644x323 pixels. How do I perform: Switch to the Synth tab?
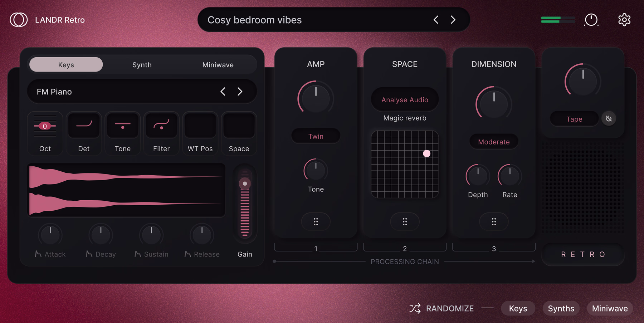[x=142, y=65]
